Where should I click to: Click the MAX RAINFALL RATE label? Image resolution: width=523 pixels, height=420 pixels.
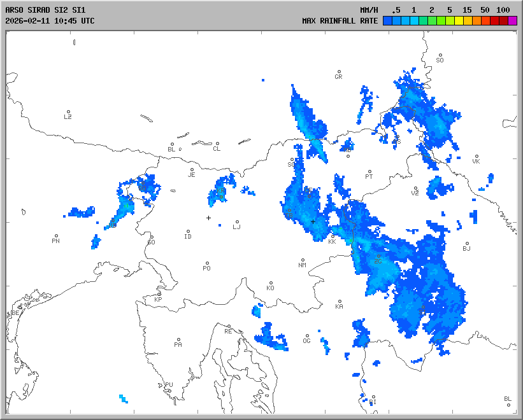coord(340,20)
